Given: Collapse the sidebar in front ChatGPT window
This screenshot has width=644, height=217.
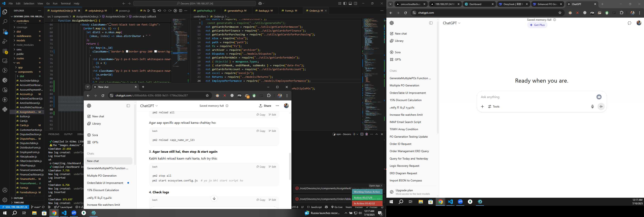Looking at the screenshot, I should 128,106.
